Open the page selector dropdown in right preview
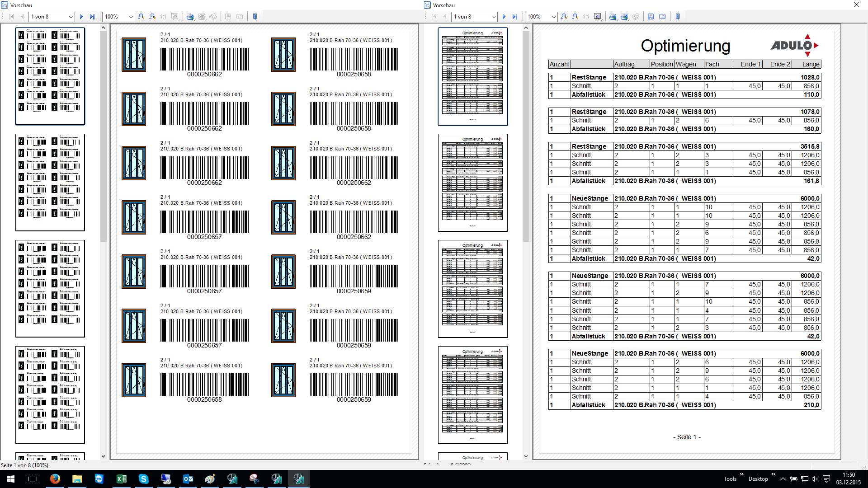This screenshot has width=868, height=488. click(x=494, y=17)
